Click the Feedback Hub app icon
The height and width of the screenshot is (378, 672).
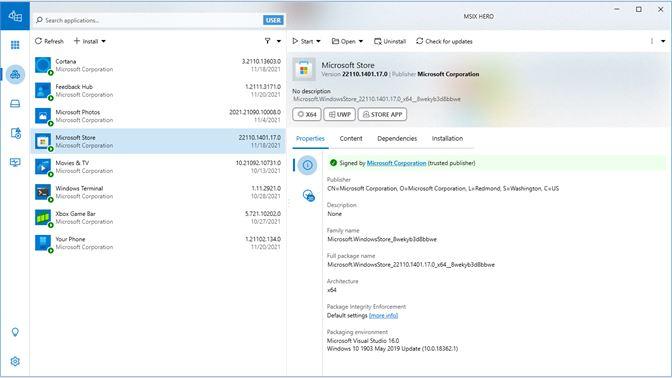[x=43, y=90]
